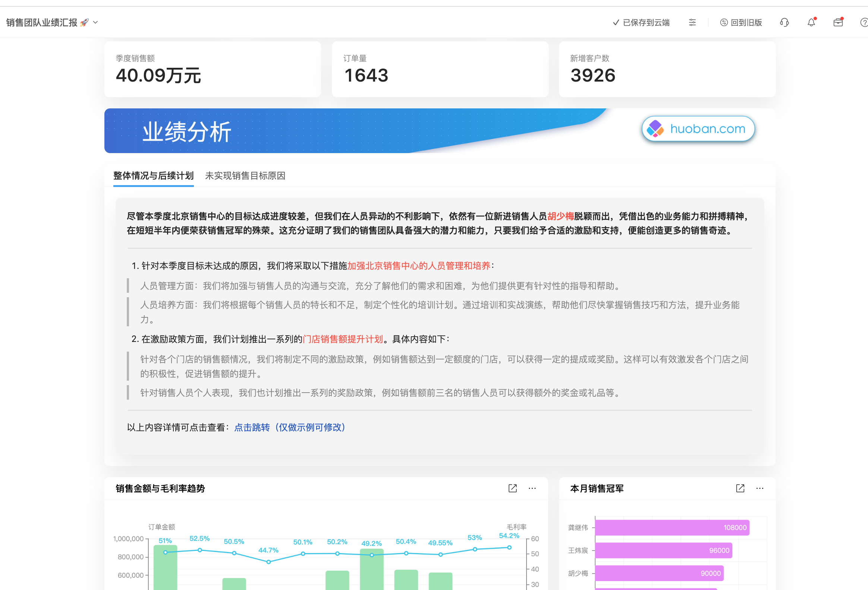Expand the 销售团队业绩汇报 title dropdown
Viewport: 868px width, 590px height.
tap(95, 22)
